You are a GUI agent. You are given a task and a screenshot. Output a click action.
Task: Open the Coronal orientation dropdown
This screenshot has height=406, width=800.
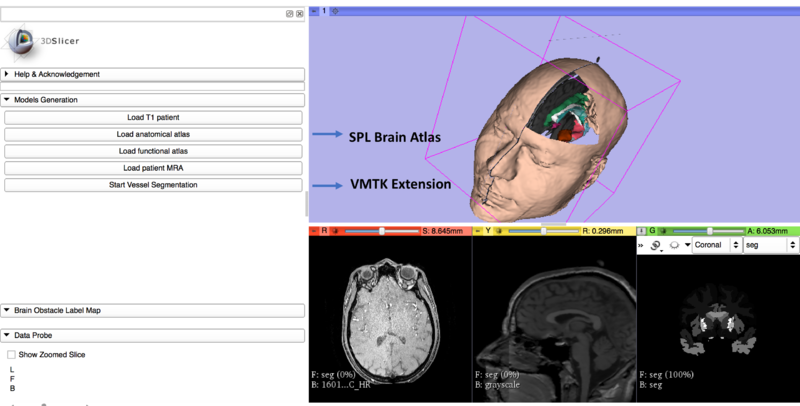(x=715, y=245)
